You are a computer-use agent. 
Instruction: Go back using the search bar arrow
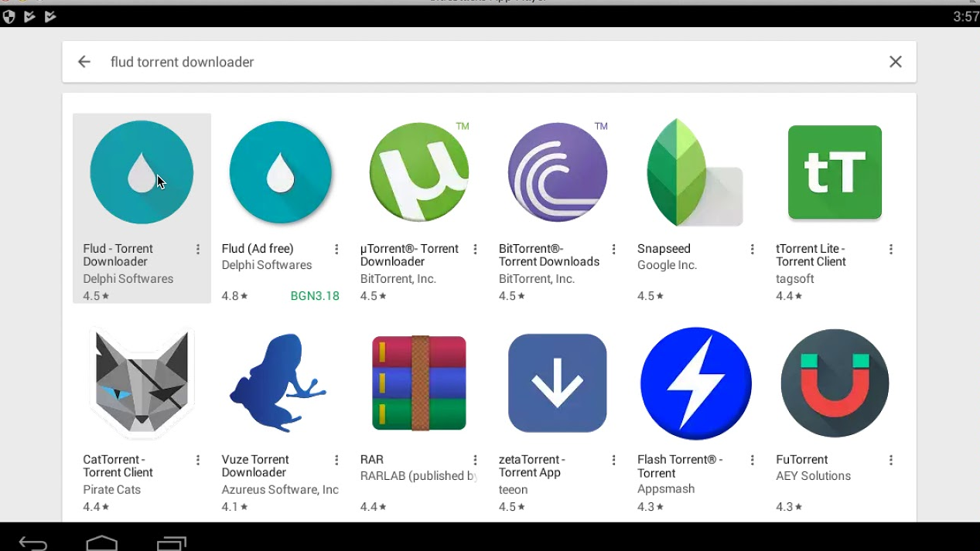tap(84, 62)
